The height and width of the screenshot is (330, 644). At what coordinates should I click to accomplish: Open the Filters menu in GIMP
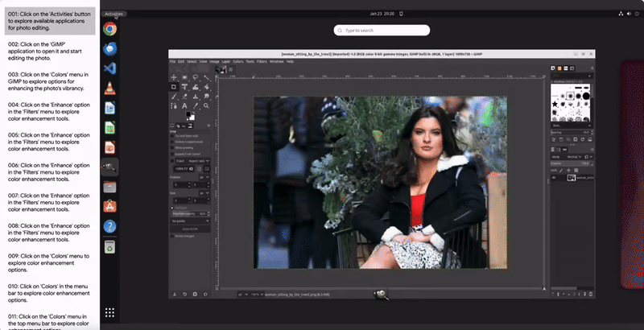(262, 61)
